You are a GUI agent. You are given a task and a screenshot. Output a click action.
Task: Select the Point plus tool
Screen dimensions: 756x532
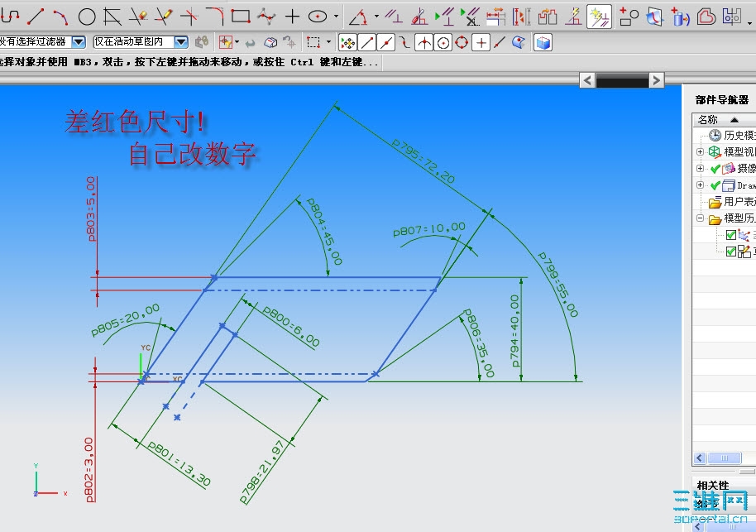click(292, 17)
